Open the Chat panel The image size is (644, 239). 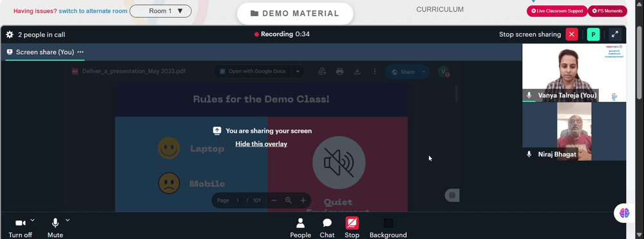pyautogui.click(x=327, y=228)
